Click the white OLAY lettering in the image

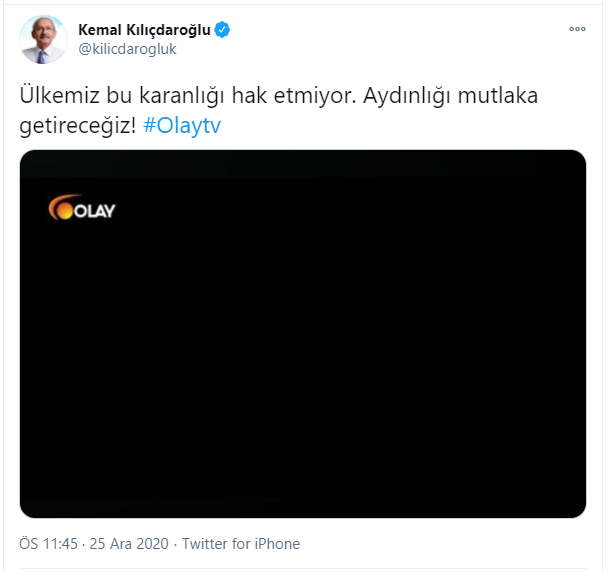coord(94,211)
